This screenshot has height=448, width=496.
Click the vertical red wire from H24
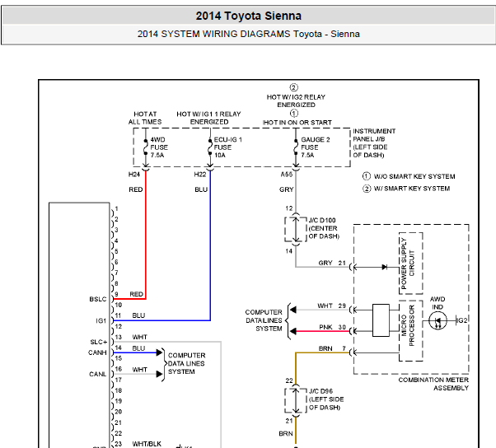[x=146, y=234]
